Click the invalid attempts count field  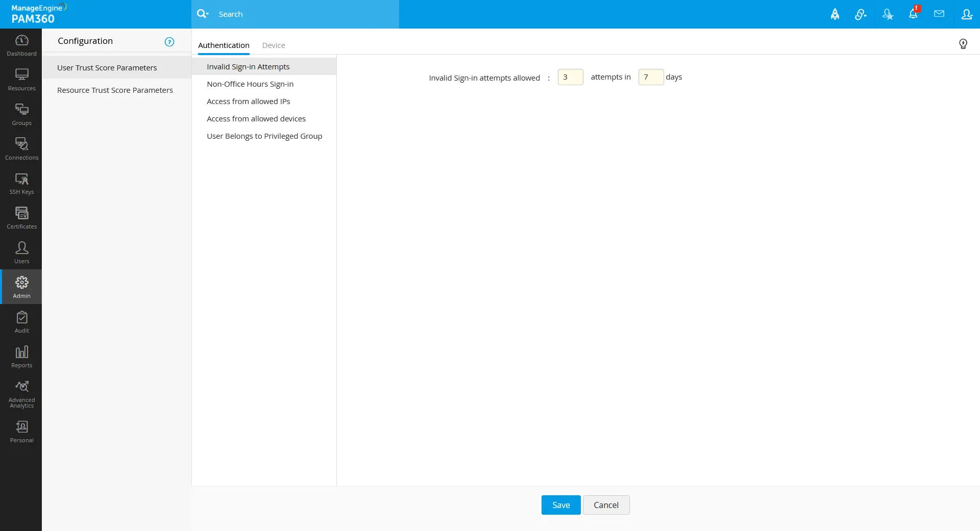(570, 77)
